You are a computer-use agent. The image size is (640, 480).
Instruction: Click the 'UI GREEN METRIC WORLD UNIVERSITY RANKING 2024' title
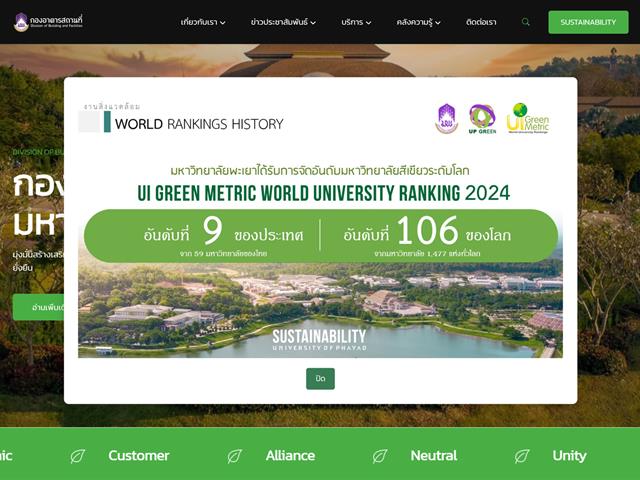[x=323, y=193]
